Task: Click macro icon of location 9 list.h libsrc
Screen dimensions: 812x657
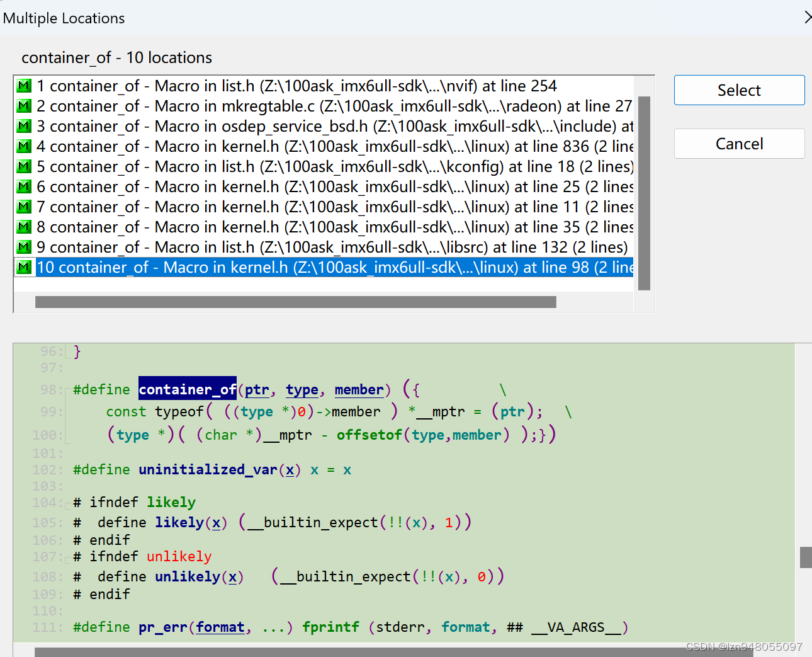Action: (24, 247)
